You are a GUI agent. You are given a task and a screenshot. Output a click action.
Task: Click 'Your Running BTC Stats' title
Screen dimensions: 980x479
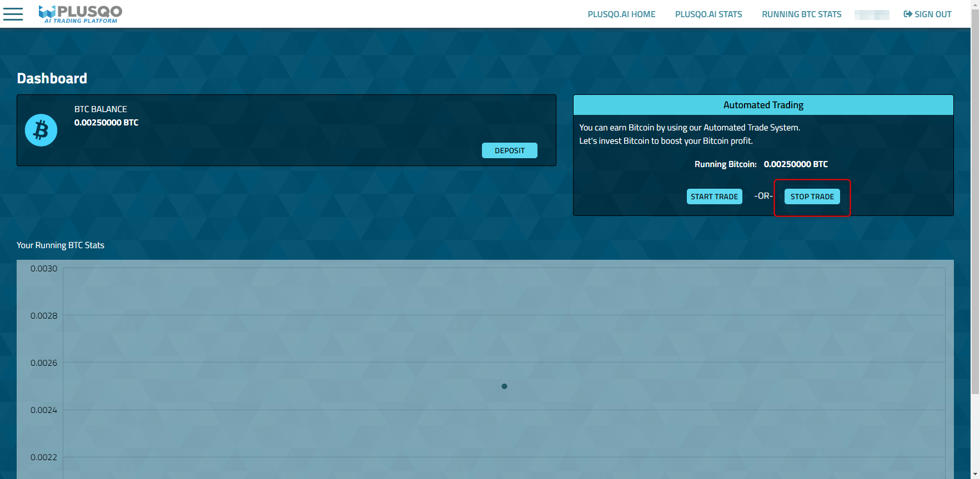61,245
